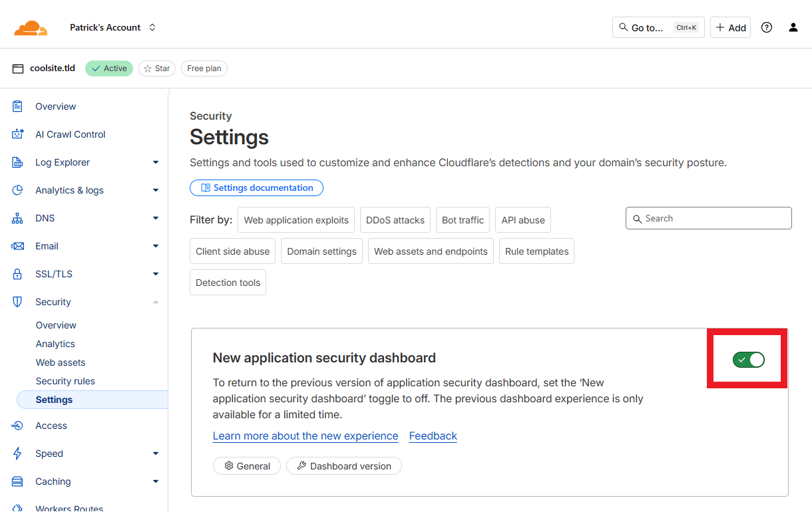Click the Cloudflare logo icon

[31, 28]
